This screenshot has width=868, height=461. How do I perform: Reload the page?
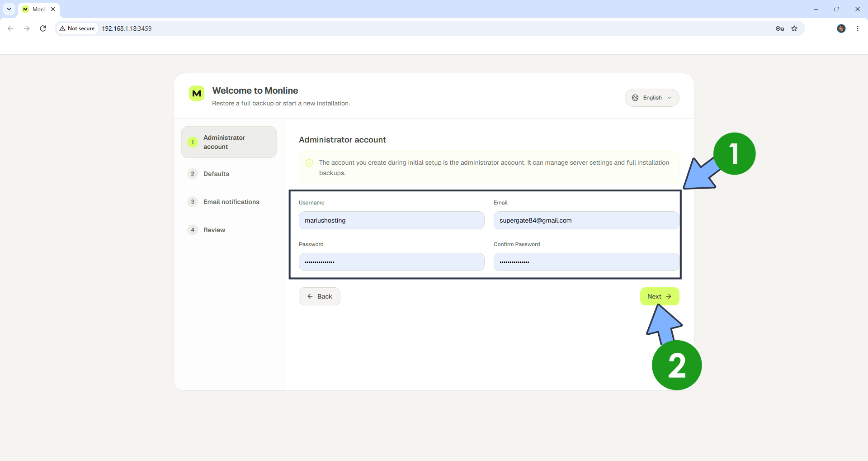pyautogui.click(x=43, y=29)
